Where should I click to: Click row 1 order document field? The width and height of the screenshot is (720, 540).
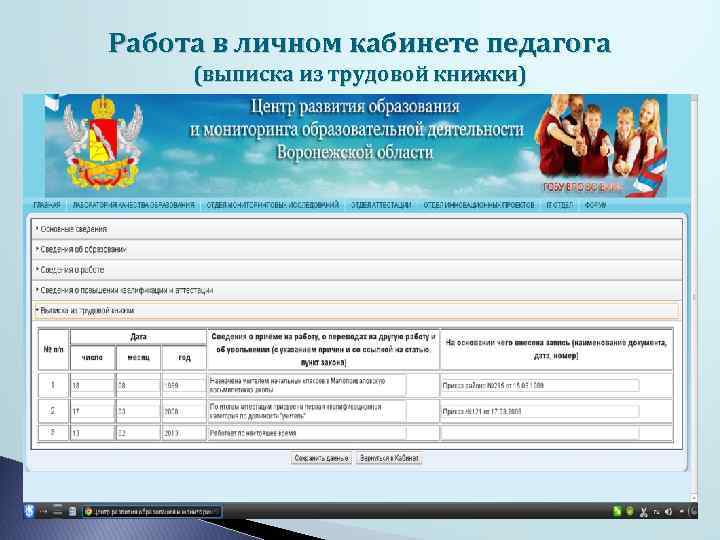pyautogui.click(x=540, y=385)
